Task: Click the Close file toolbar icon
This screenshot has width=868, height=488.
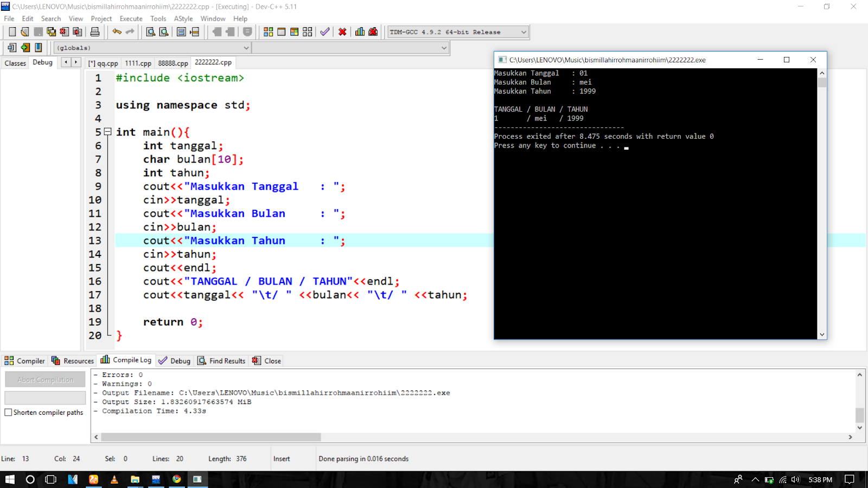Action: click(64, 32)
